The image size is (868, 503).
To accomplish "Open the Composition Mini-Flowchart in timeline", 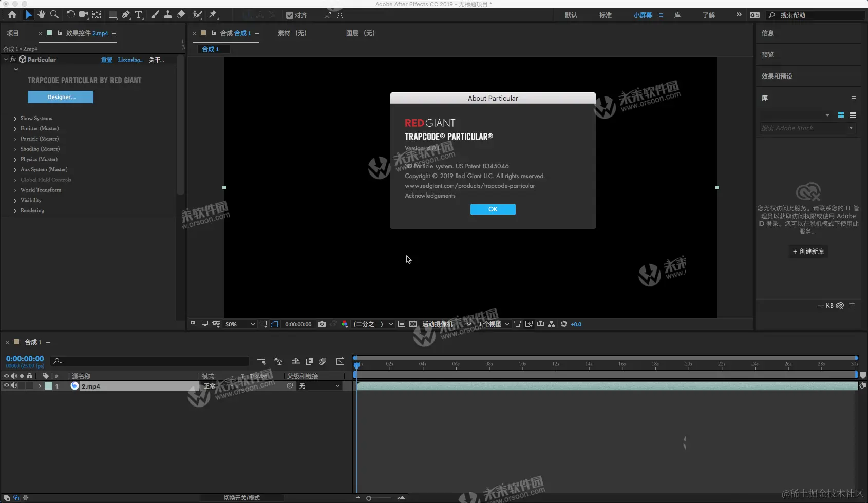I will point(261,361).
